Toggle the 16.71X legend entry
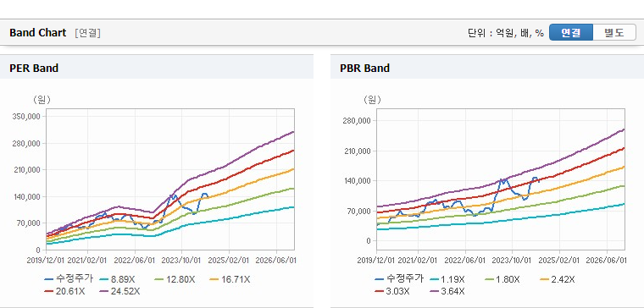Viewport: 644px width, 308px height. (x=230, y=279)
